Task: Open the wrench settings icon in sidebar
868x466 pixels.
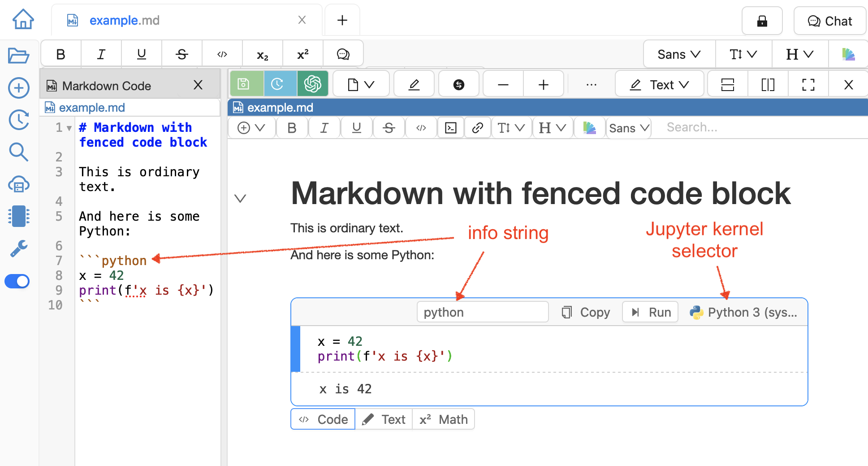Action: 19,248
